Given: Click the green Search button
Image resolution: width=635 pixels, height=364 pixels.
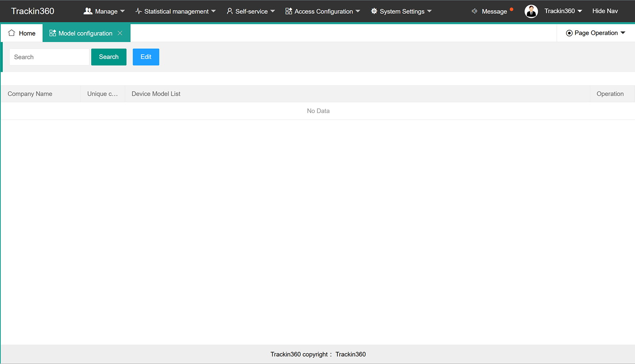Looking at the screenshot, I should [109, 57].
